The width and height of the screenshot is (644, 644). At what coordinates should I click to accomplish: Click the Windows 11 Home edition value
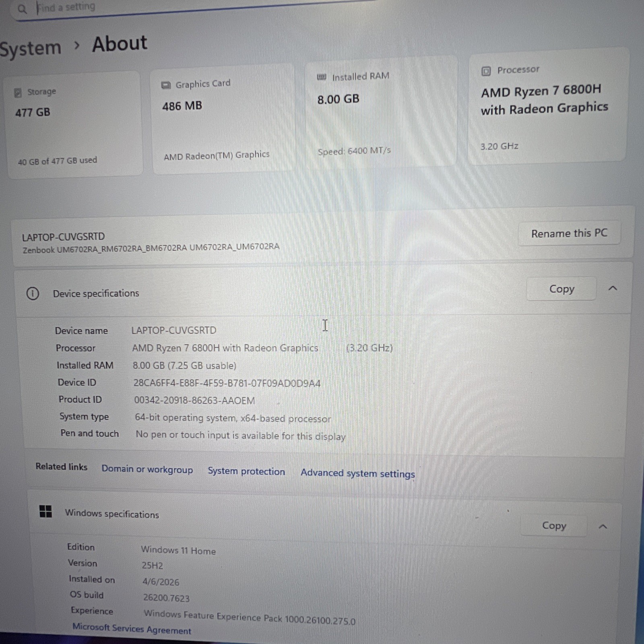click(x=178, y=550)
